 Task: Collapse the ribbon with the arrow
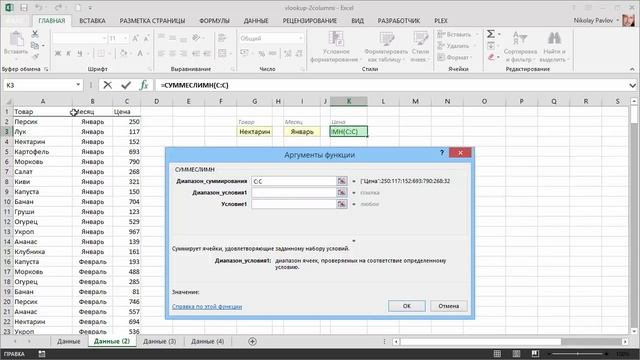632,69
